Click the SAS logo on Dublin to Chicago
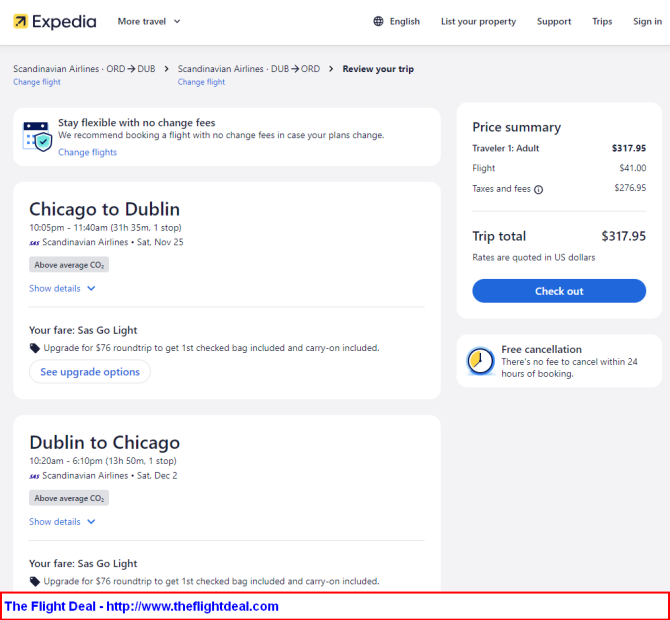 pyautogui.click(x=34, y=476)
